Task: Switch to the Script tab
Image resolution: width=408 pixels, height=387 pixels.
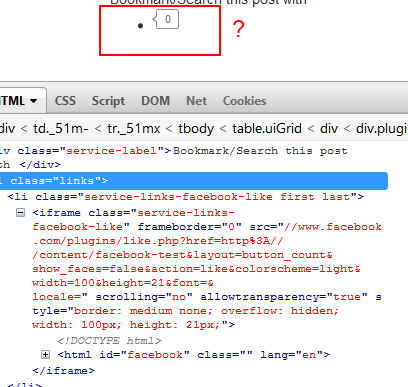Action: click(x=108, y=101)
